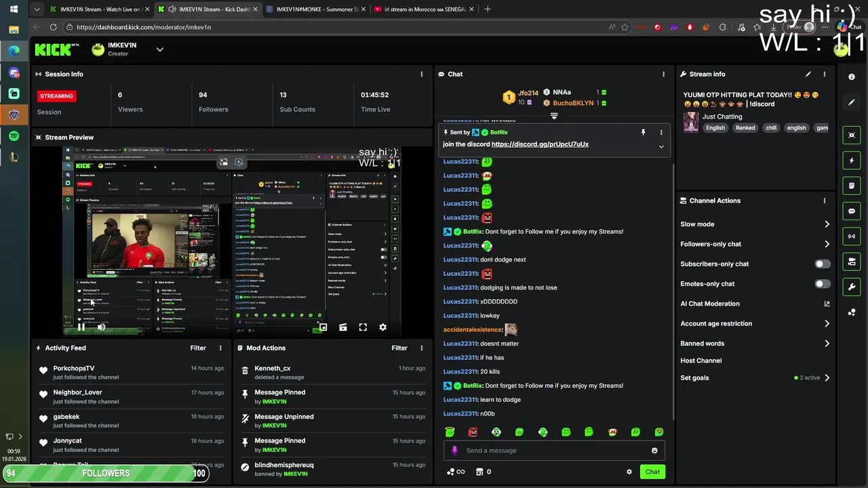The height and width of the screenshot is (488, 868).
Task: Expand the pinned message with the chevron
Action: click(x=661, y=146)
